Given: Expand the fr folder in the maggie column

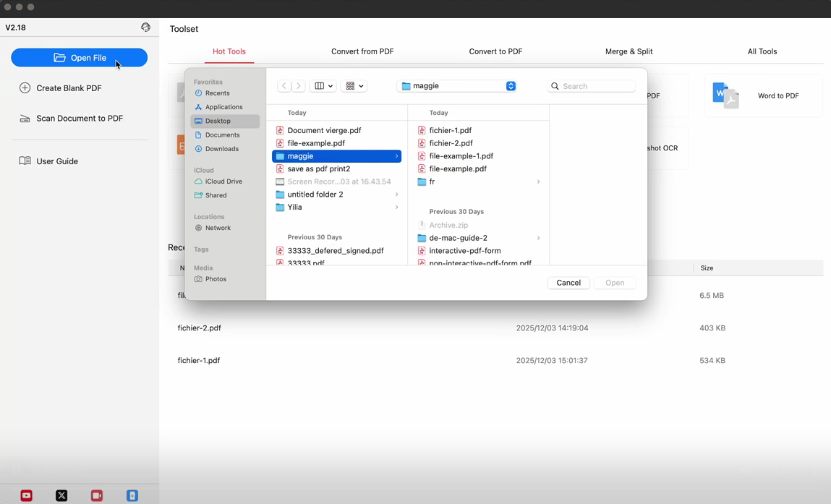Looking at the screenshot, I should pyautogui.click(x=538, y=181).
